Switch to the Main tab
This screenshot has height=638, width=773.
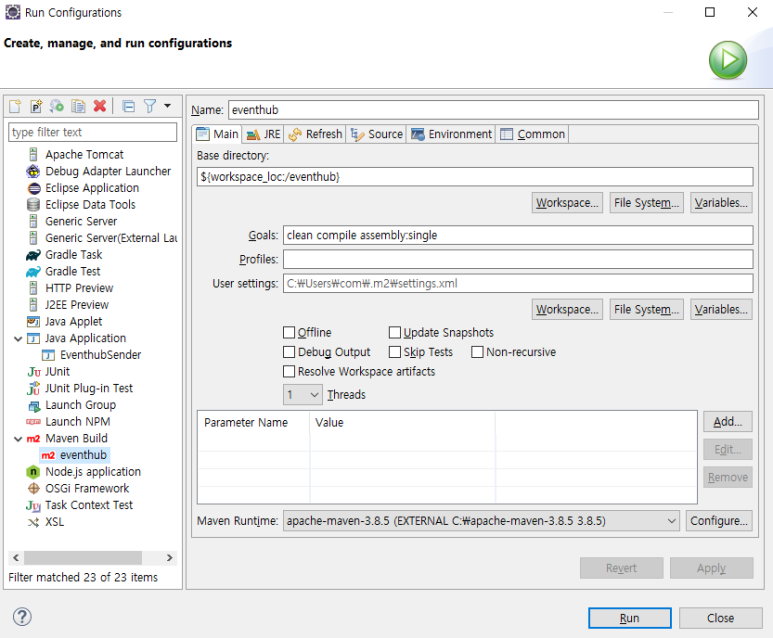coord(217,134)
